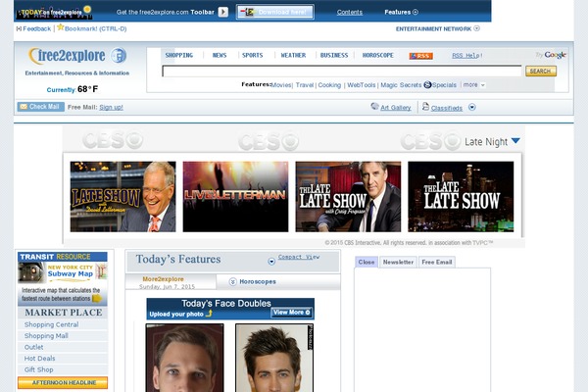Click the Download here! button

point(274,12)
